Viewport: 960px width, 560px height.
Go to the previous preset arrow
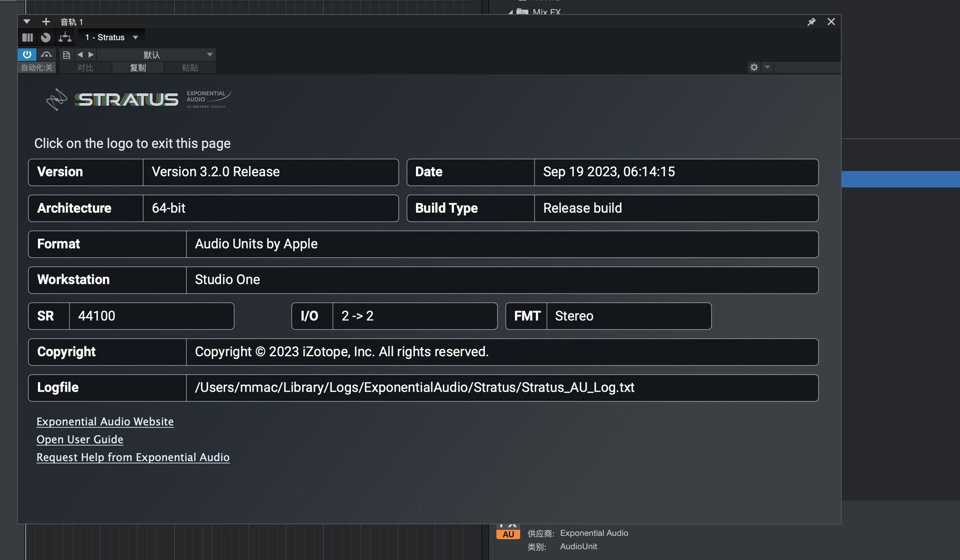80,54
